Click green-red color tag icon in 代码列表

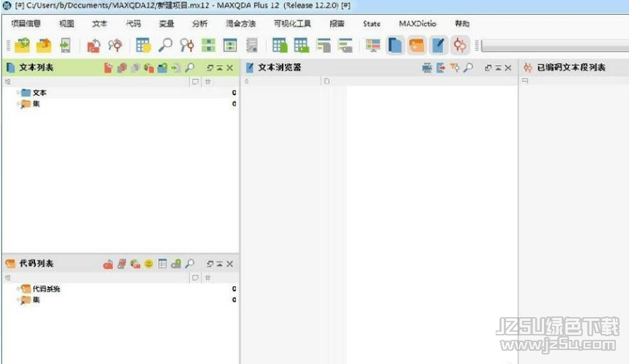click(x=135, y=264)
